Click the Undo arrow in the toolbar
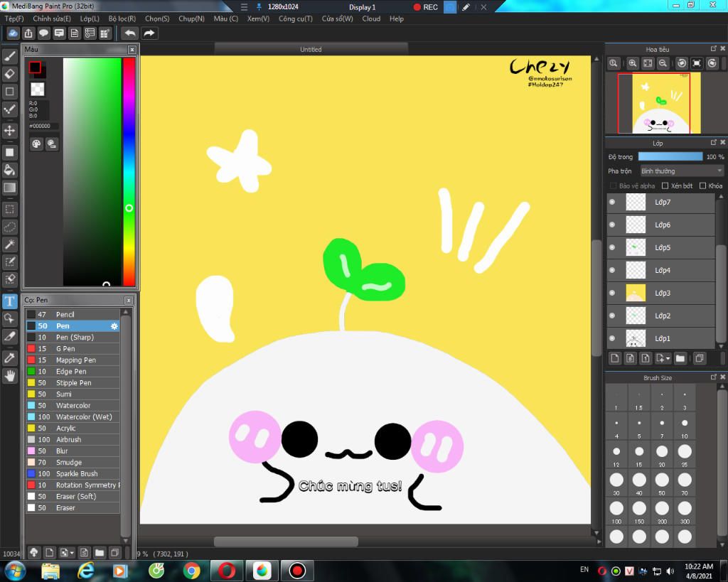Image resolution: width=728 pixels, height=582 pixels. pyautogui.click(x=129, y=33)
